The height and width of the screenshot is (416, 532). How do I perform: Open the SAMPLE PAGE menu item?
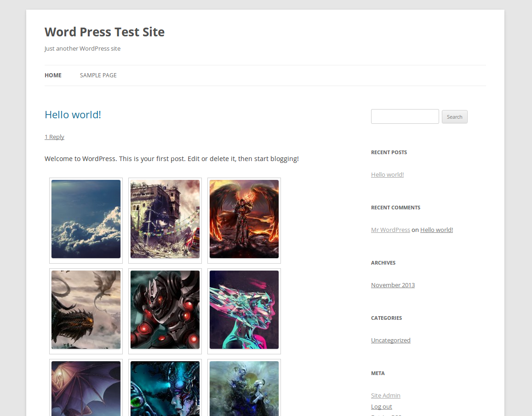tap(98, 75)
